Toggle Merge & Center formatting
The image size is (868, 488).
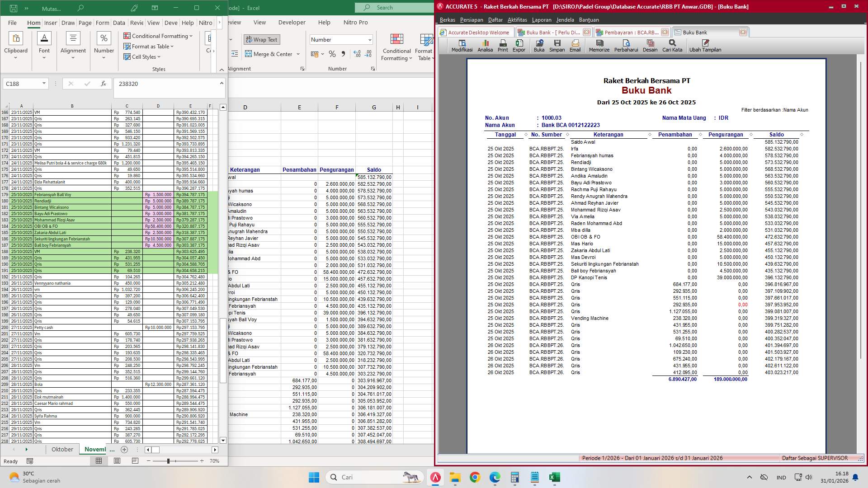[x=270, y=54]
